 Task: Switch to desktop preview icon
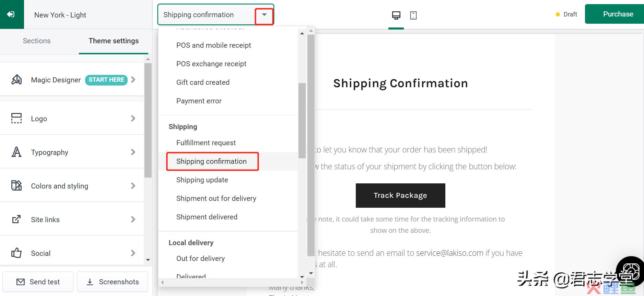tap(396, 15)
